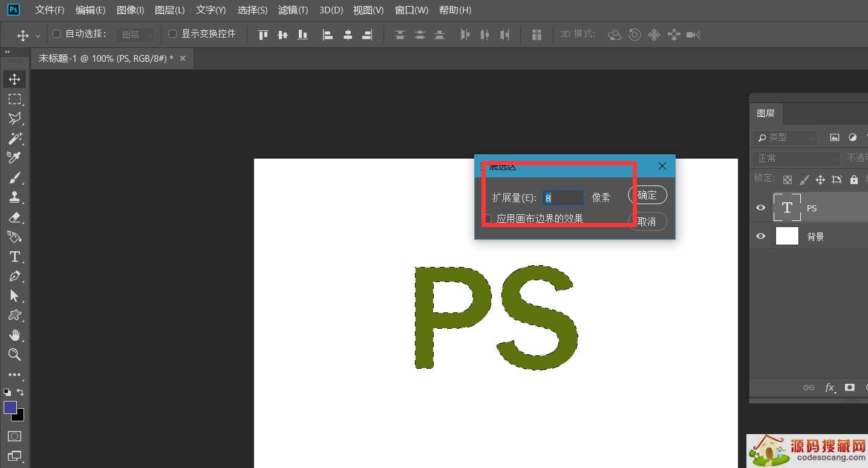Screen dimensions: 868x468
Task: Add a layer mask
Action: (x=850, y=387)
